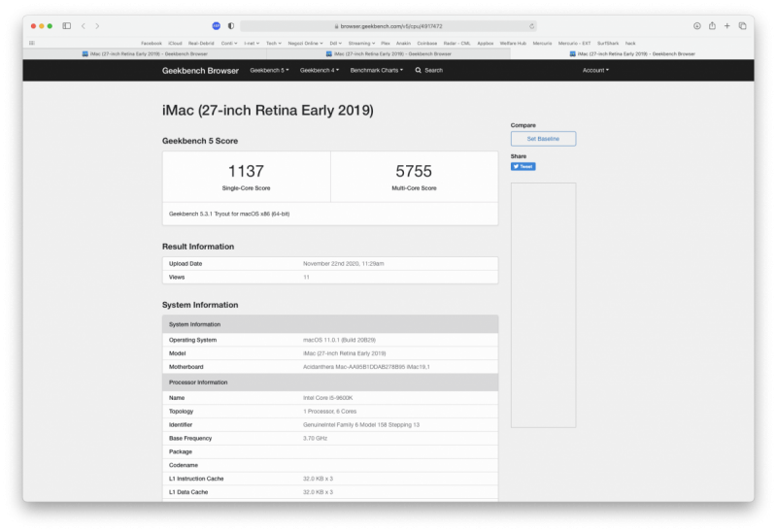The width and height of the screenshot is (777, 532).
Task: Open the Share icon in Safari toolbar
Action: (712, 26)
